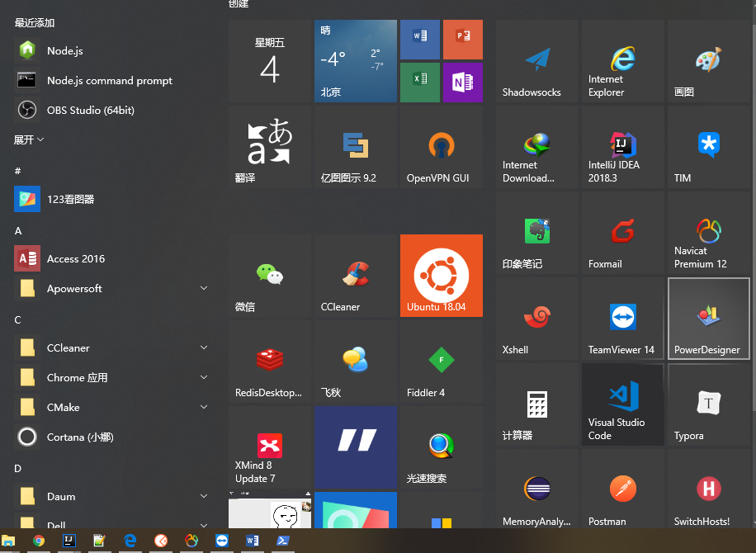
Task: Open the 星期五 calendar tile
Action: (270, 61)
